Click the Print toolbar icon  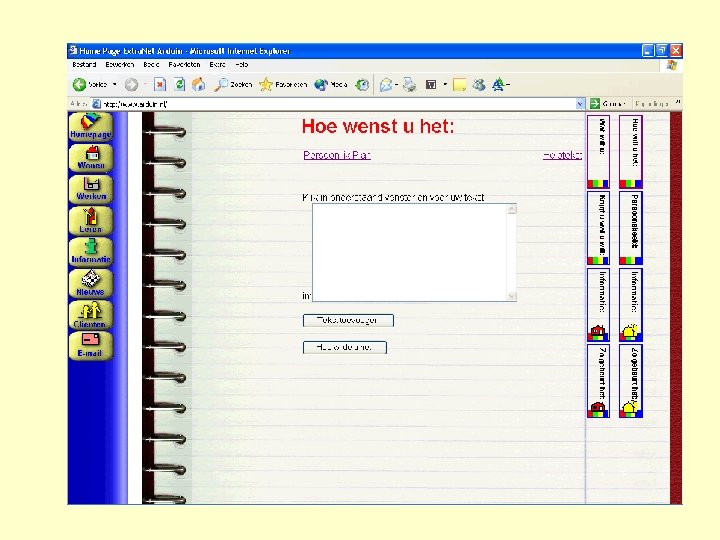point(410,84)
